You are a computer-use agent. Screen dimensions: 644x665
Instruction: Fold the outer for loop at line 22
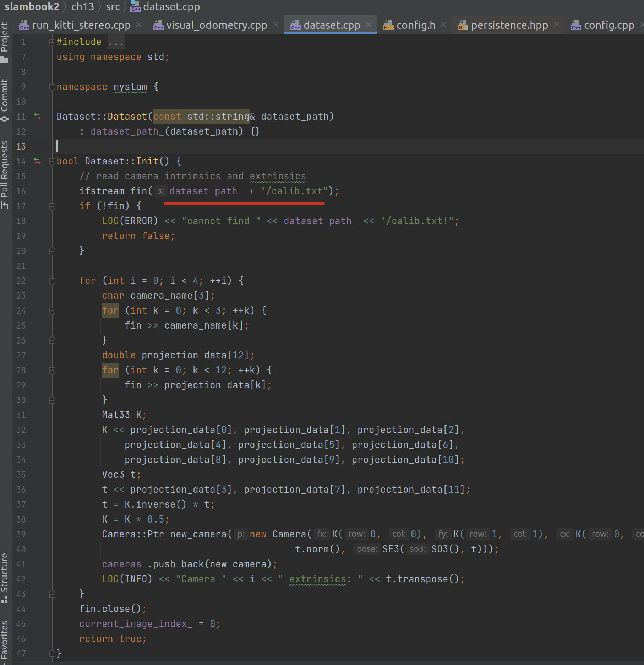52,281
